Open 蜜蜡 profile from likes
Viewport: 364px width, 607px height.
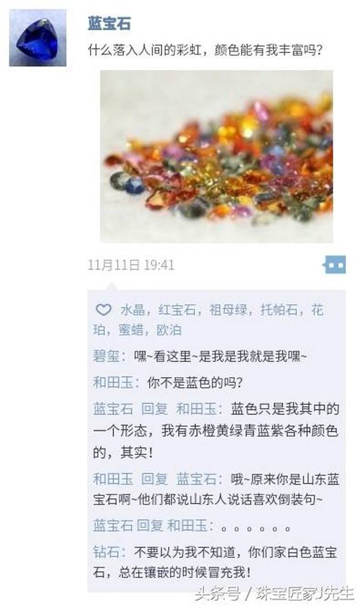point(131,330)
